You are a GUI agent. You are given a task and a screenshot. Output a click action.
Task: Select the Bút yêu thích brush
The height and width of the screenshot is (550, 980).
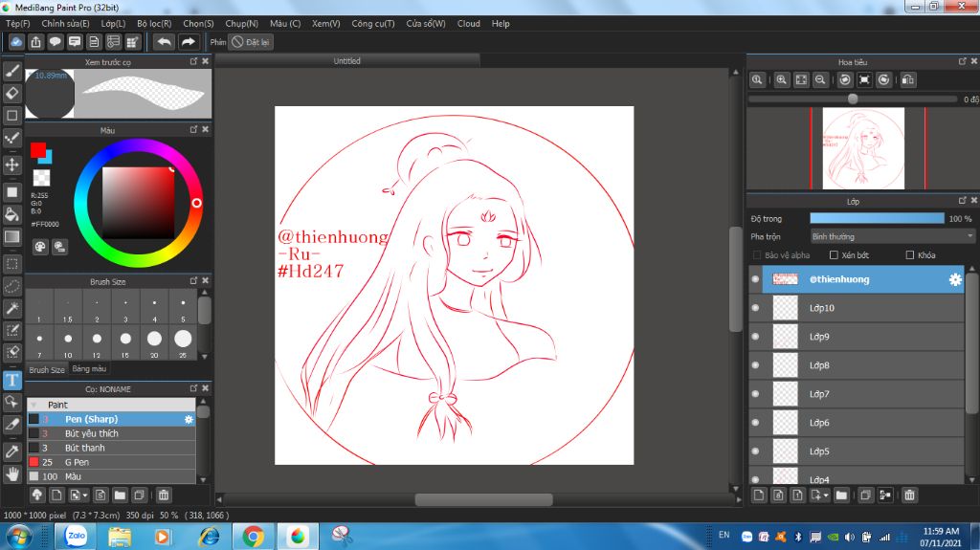[x=111, y=433]
